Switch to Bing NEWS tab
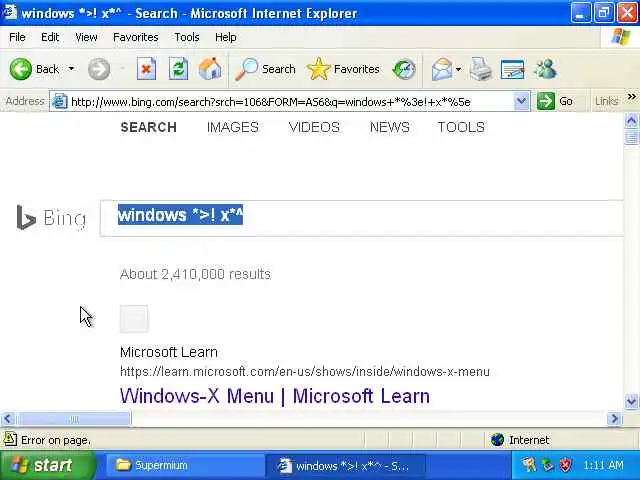Viewport: 640px width, 480px height. point(389,127)
